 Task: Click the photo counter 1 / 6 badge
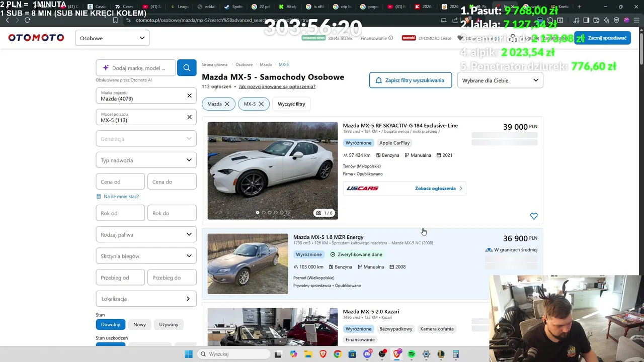pyautogui.click(x=325, y=213)
